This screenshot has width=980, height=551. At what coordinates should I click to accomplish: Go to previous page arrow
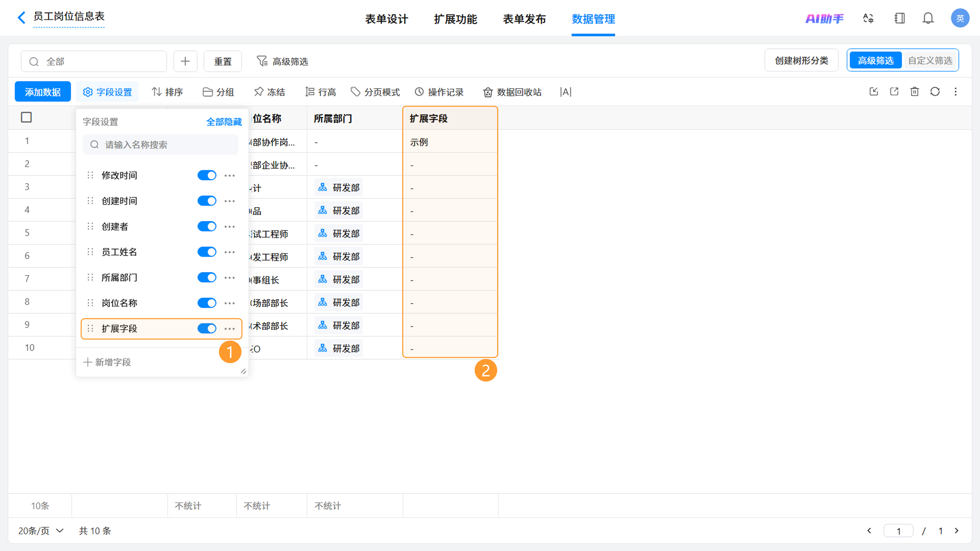click(x=869, y=531)
